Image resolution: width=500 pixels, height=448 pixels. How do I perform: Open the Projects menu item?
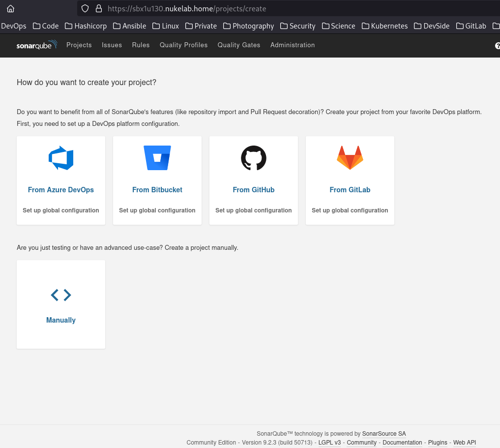coord(79,45)
